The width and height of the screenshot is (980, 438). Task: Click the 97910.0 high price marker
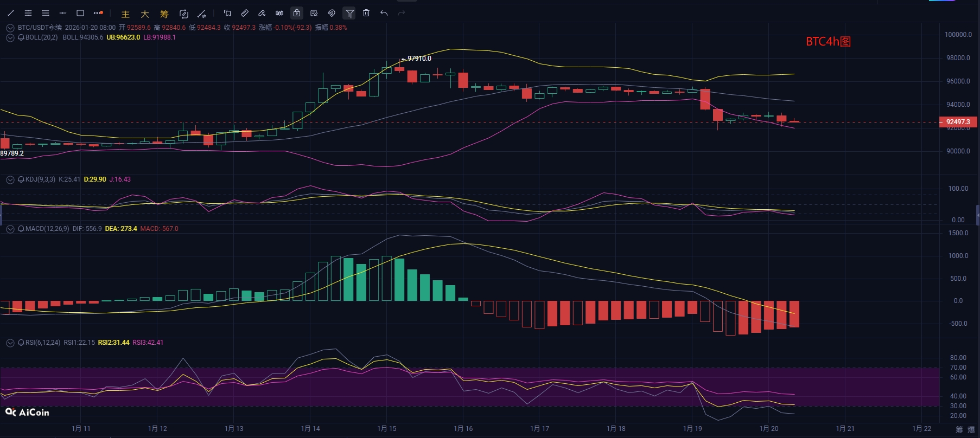(x=419, y=59)
